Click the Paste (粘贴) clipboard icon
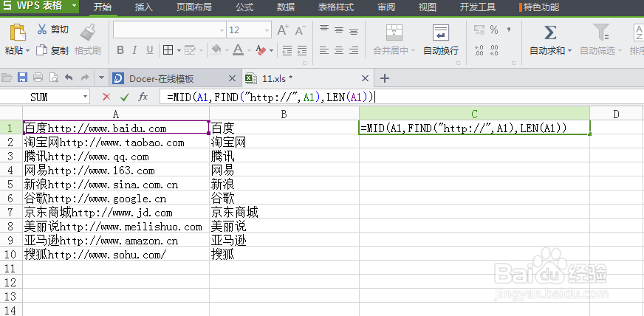 pyautogui.click(x=17, y=32)
